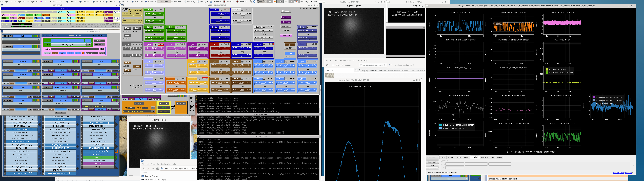Open the report bug link
This screenshot has height=181, width=644.
point(629,173)
